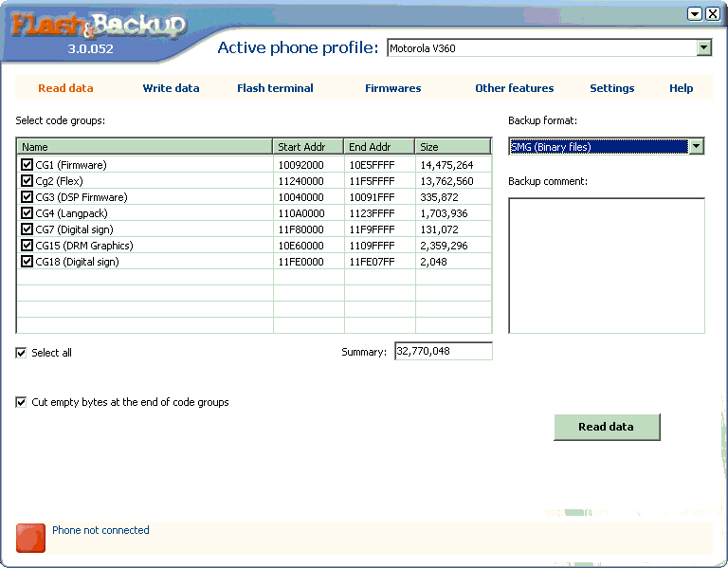728x568 pixels.
Task: Open the Active phone profile dropdown
Action: point(703,47)
